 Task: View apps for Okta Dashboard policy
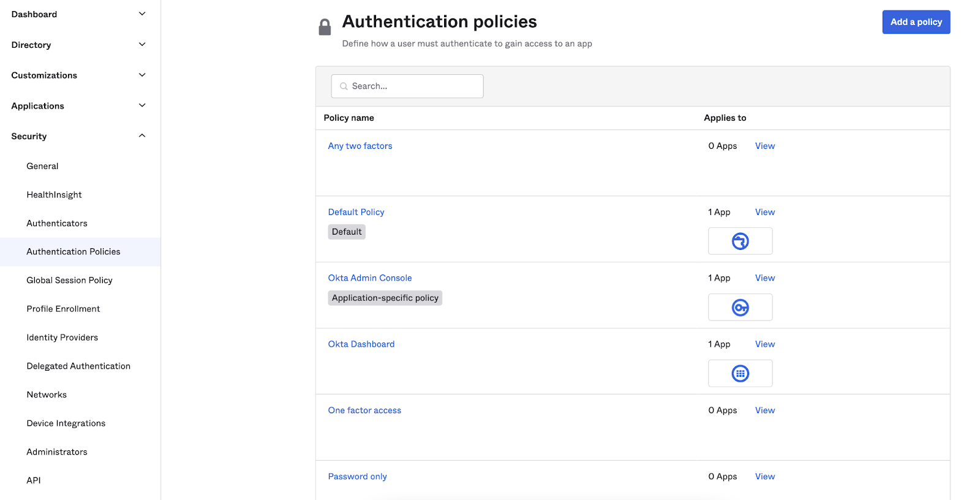764,344
